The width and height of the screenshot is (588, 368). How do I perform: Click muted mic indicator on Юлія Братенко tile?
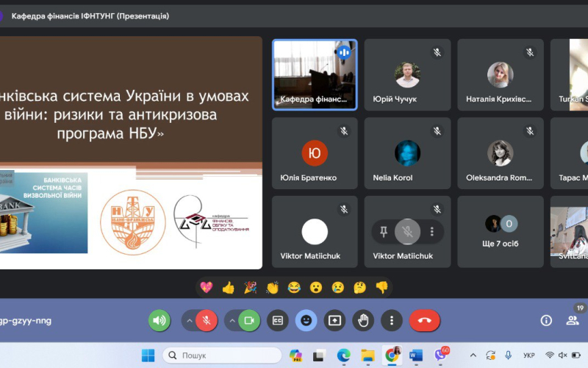pos(344,131)
